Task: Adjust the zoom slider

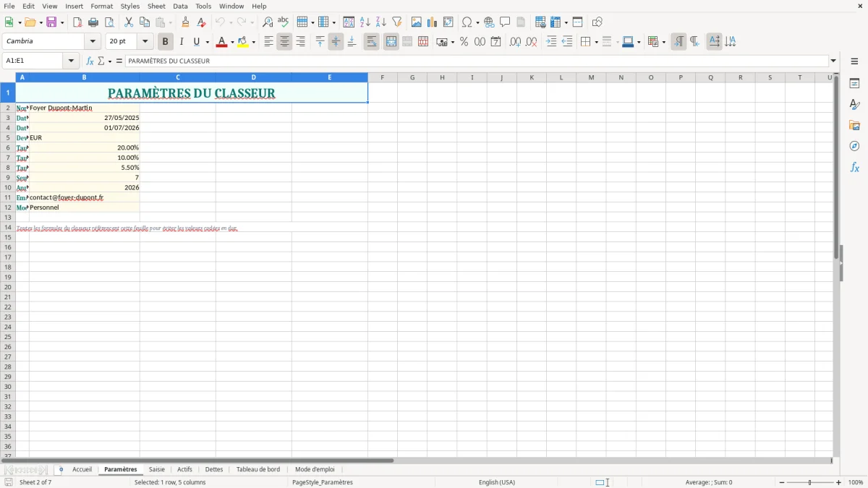Action: tap(810, 482)
